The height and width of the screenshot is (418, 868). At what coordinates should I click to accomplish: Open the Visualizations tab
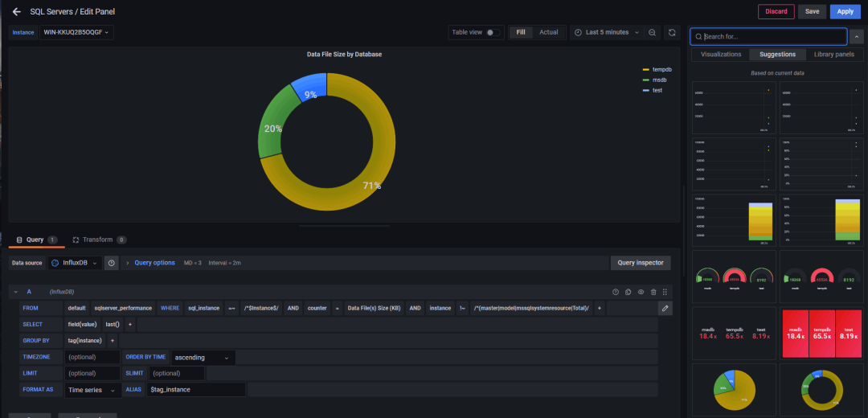pos(721,54)
